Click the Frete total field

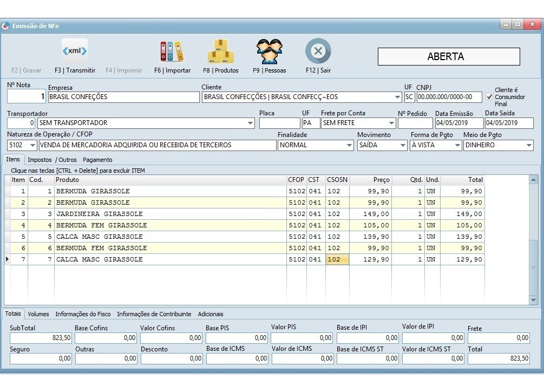click(x=499, y=338)
